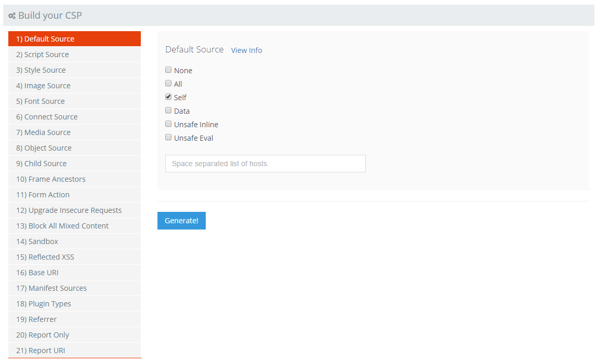This screenshot has width=597, height=364.
Task: Open 7) Media Source
Action: pos(75,132)
